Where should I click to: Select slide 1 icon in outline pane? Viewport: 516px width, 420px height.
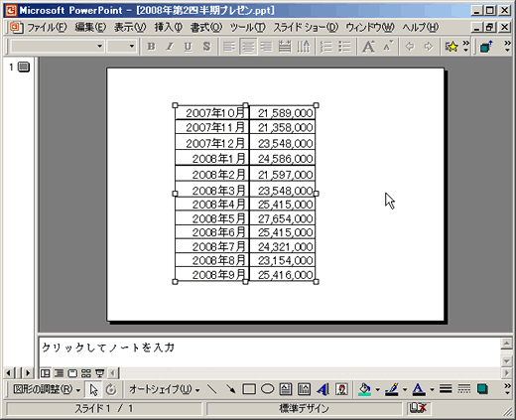click(x=24, y=68)
